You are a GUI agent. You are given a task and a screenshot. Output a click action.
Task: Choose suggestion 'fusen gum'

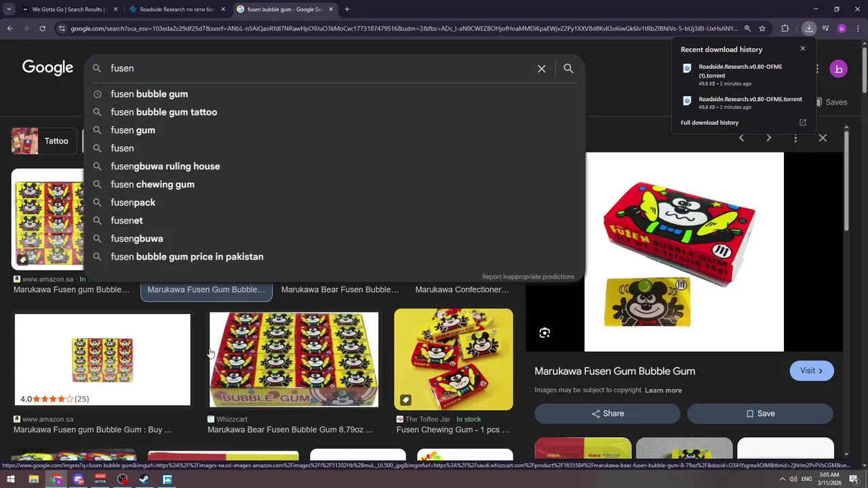(x=334, y=130)
